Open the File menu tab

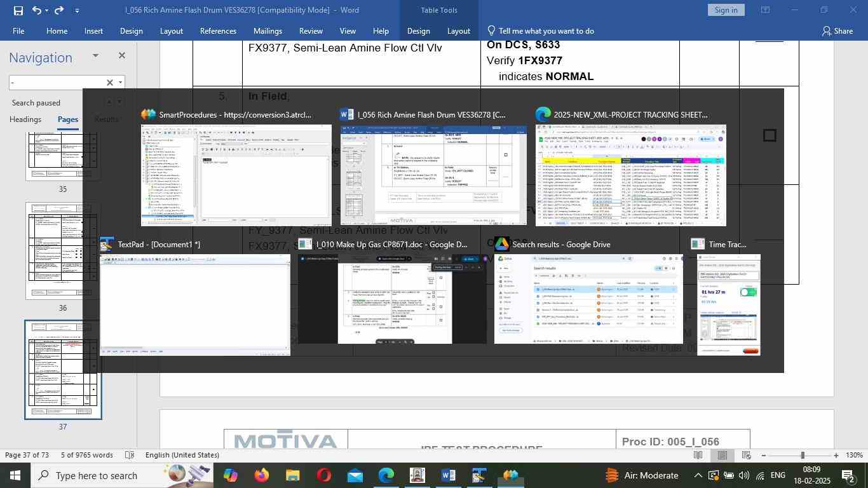coord(18,31)
